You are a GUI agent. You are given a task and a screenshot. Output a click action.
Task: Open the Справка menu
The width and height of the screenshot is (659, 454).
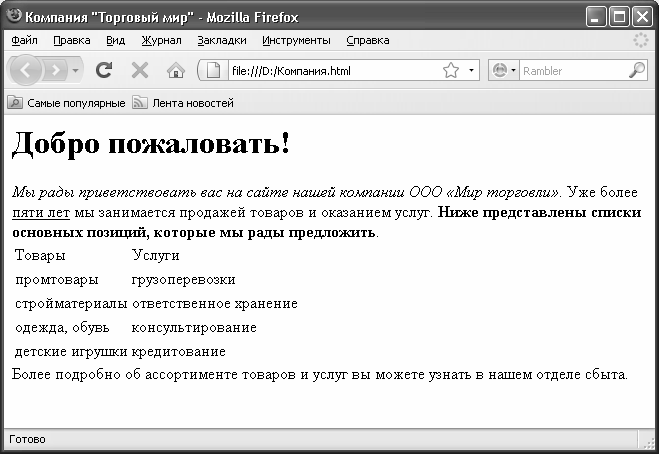[368, 41]
